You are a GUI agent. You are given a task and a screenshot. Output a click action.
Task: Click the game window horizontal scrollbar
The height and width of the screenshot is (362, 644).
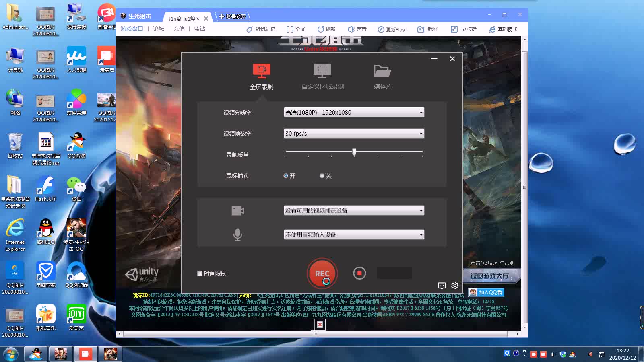pyautogui.click(x=315, y=334)
